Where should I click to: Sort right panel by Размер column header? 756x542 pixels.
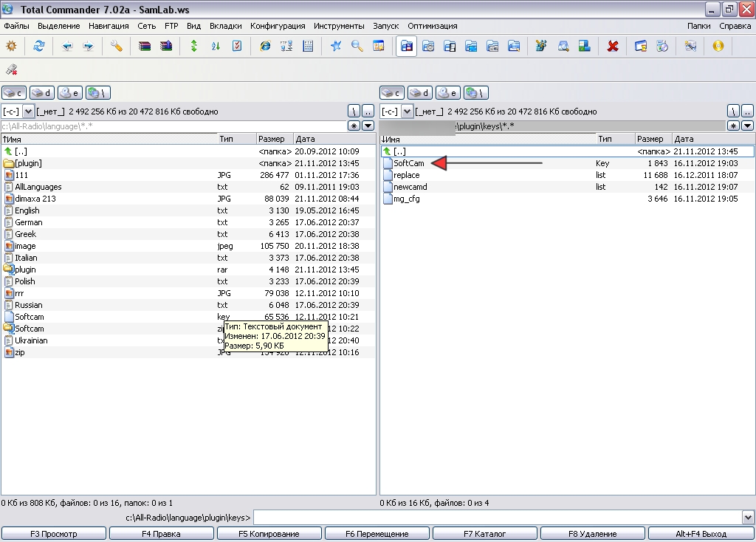[x=653, y=139]
